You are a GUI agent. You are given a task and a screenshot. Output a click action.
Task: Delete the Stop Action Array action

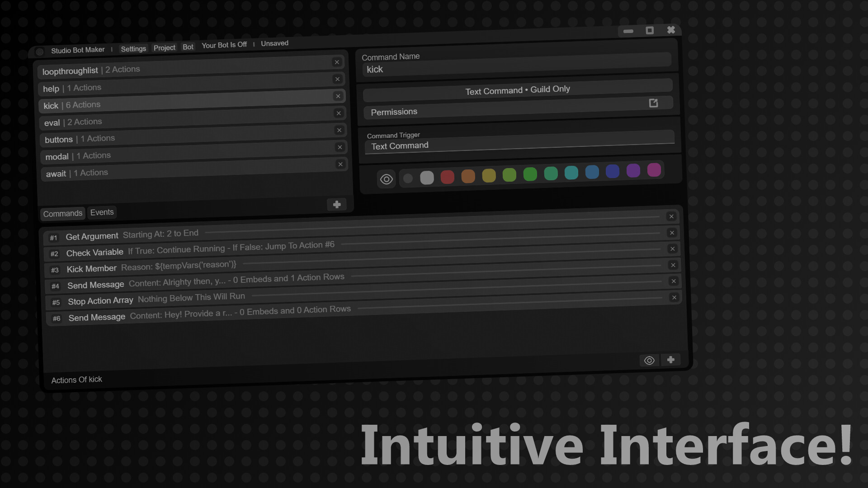point(674,281)
